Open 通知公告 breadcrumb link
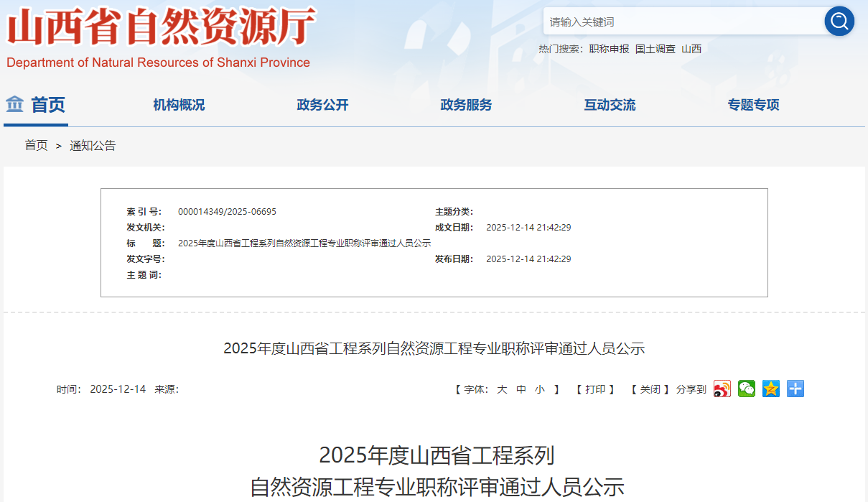This screenshot has height=502, width=868. click(93, 146)
